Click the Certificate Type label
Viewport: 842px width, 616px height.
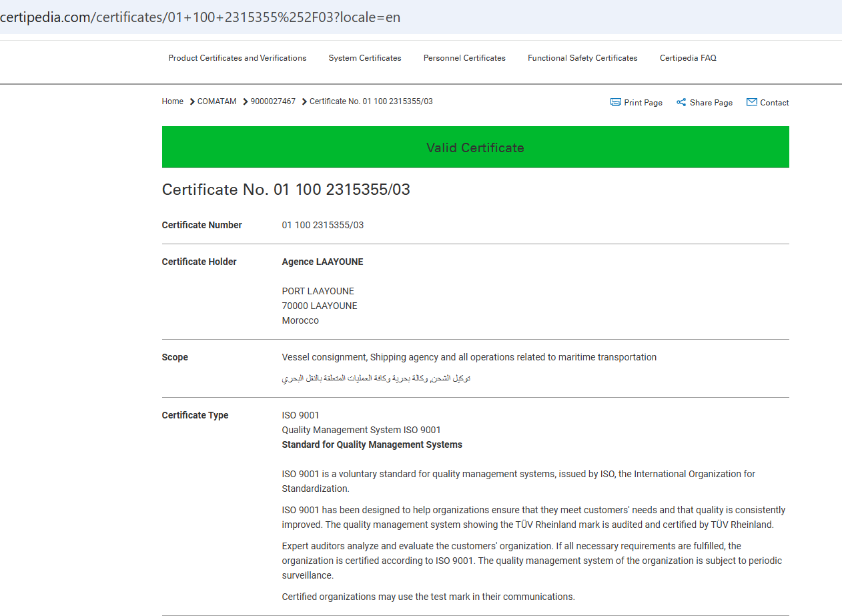[195, 415]
